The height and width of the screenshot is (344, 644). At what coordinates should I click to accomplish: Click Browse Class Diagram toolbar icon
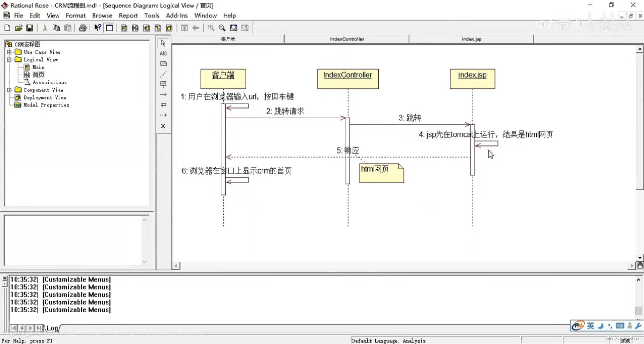(x=124, y=28)
